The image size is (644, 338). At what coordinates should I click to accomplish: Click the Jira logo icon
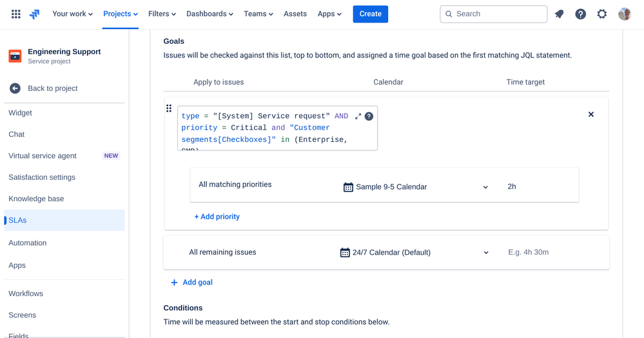(x=35, y=14)
